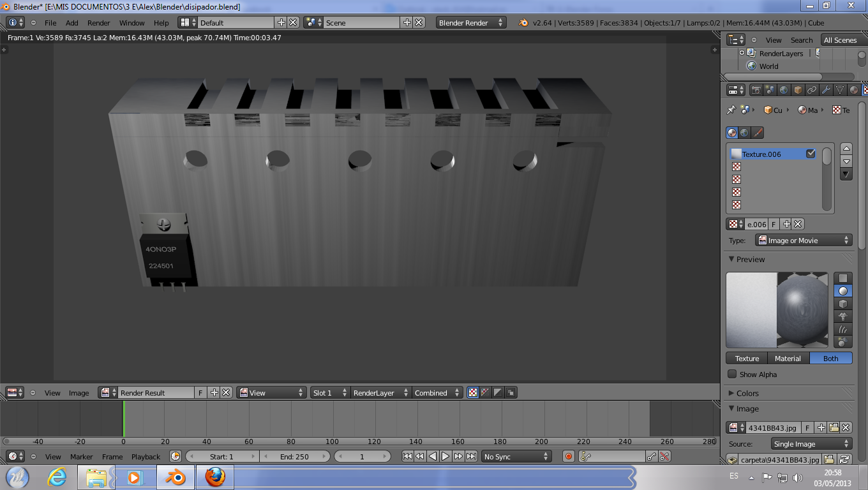
Task: Open the Object properties cube tab
Action: pos(798,91)
